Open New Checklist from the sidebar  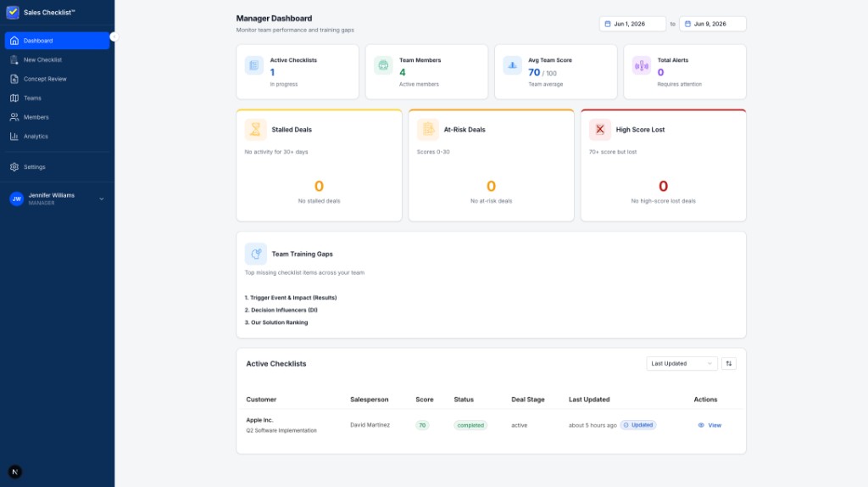57,60
